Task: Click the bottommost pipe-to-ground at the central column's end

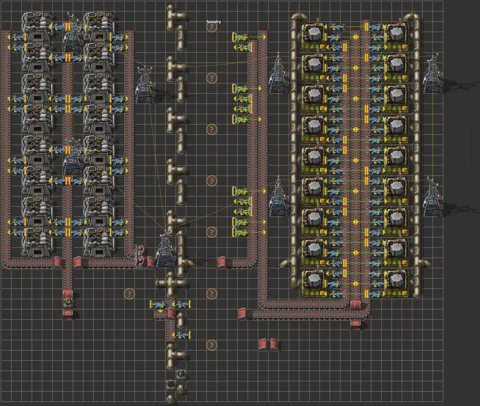Action: [x=171, y=399]
